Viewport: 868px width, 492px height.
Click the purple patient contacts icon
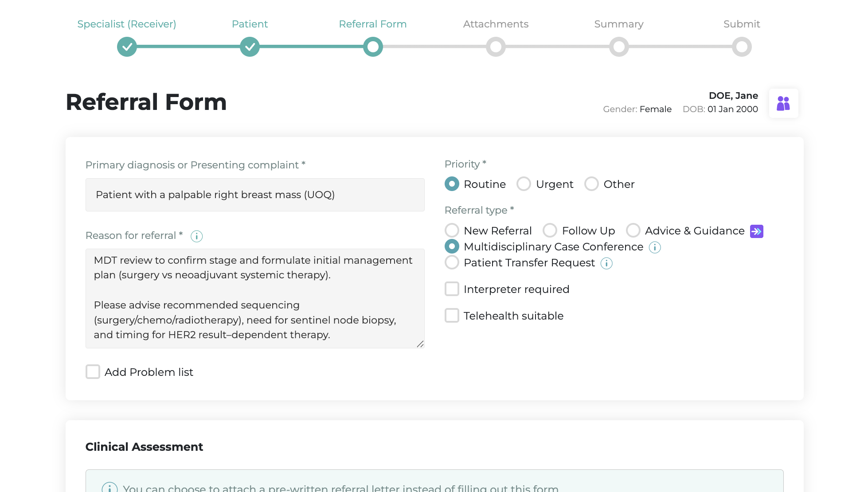[783, 103]
